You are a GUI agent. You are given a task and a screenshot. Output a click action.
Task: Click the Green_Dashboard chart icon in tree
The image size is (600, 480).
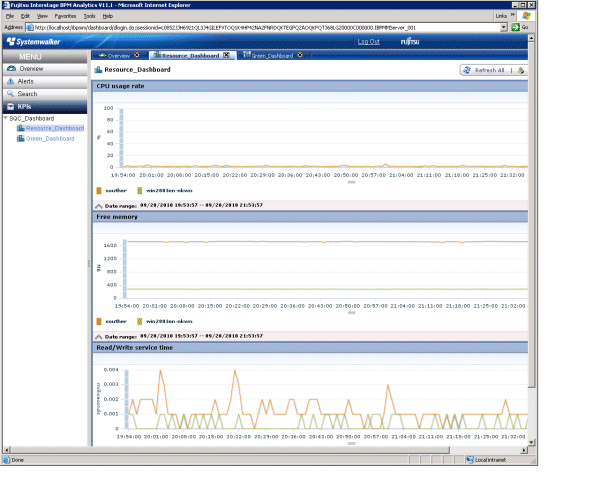20,139
